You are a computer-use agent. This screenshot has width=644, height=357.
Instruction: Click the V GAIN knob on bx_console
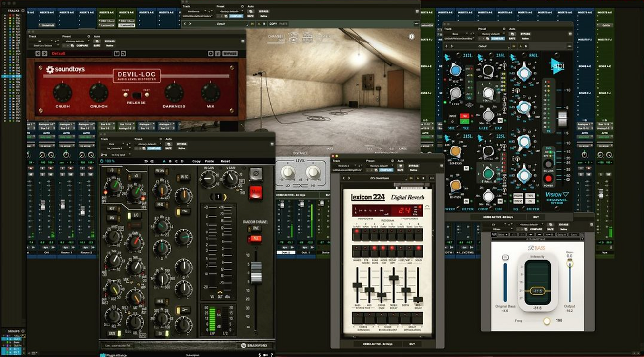[x=231, y=180]
